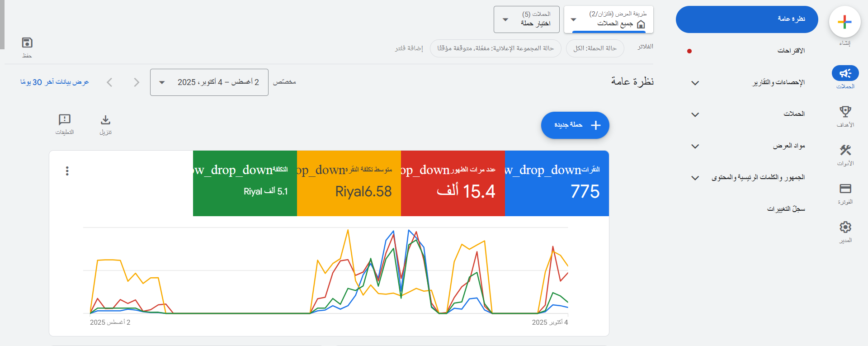This screenshot has width=868, height=346.
Task: Open the Tools wrench icon
Action: tap(845, 150)
